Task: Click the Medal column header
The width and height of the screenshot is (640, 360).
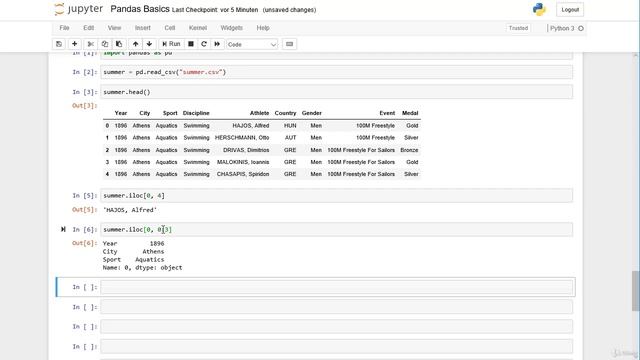Action: pyautogui.click(x=410, y=113)
